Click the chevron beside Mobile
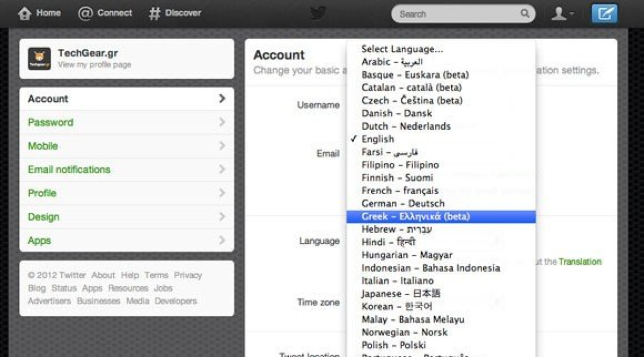The image size is (644, 357). [222, 146]
